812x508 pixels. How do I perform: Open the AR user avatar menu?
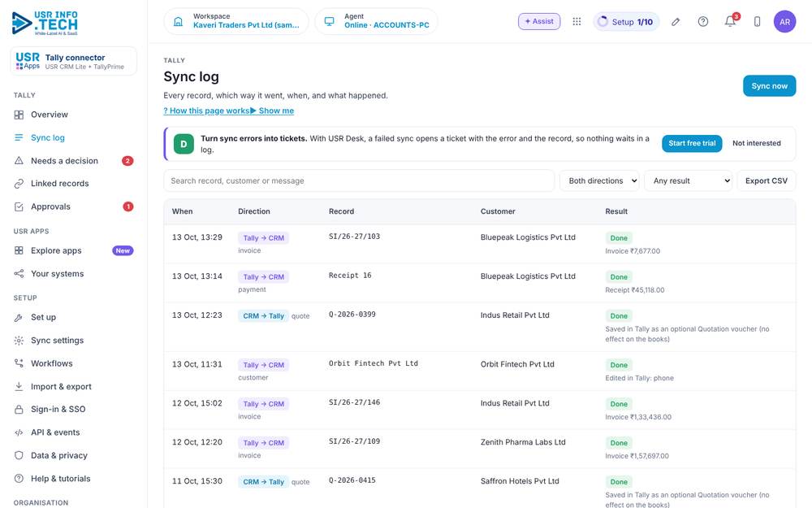pyautogui.click(x=784, y=21)
